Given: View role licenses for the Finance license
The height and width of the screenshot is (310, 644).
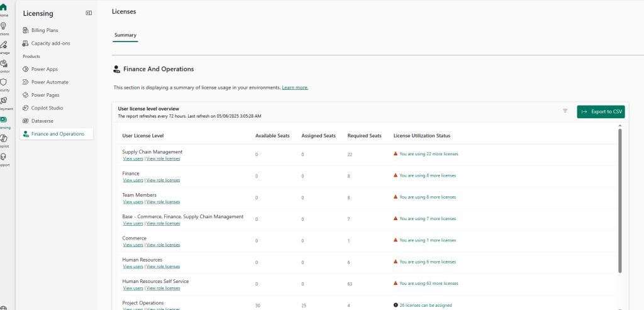Looking at the screenshot, I should click(163, 180).
